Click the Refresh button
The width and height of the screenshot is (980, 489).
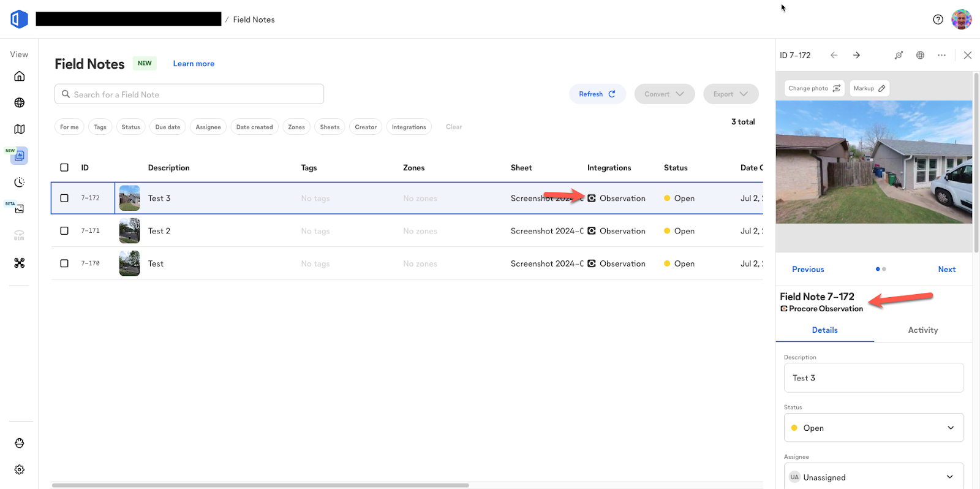(597, 94)
